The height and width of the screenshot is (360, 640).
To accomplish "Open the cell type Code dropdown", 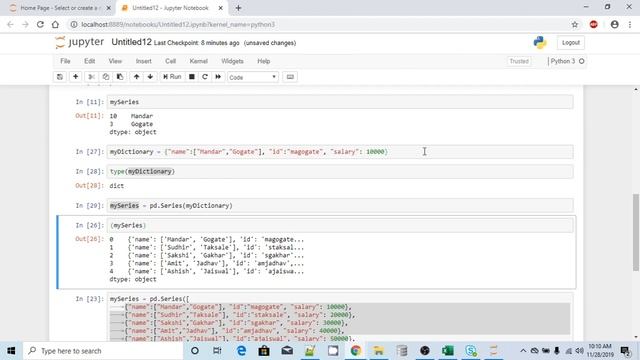I will coord(253,77).
